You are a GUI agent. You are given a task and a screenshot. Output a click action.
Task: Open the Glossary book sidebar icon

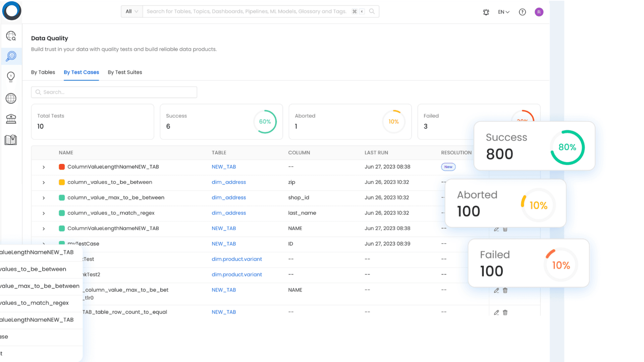coord(11,140)
